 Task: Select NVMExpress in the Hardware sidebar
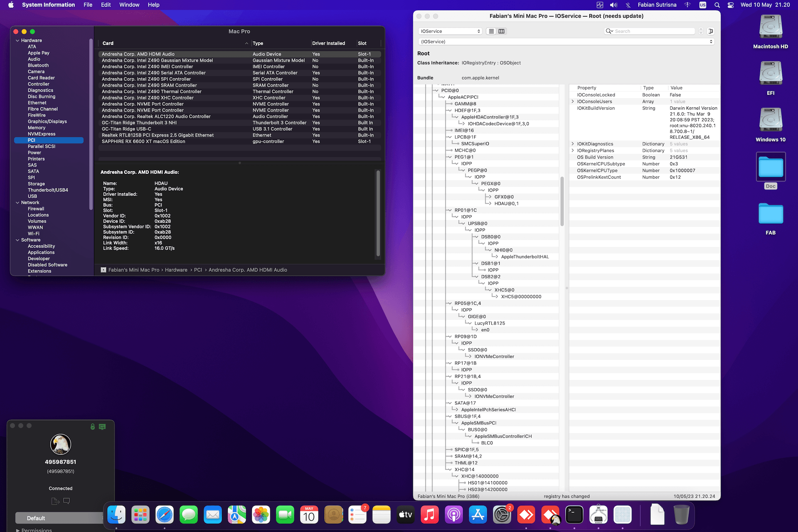tap(42, 134)
